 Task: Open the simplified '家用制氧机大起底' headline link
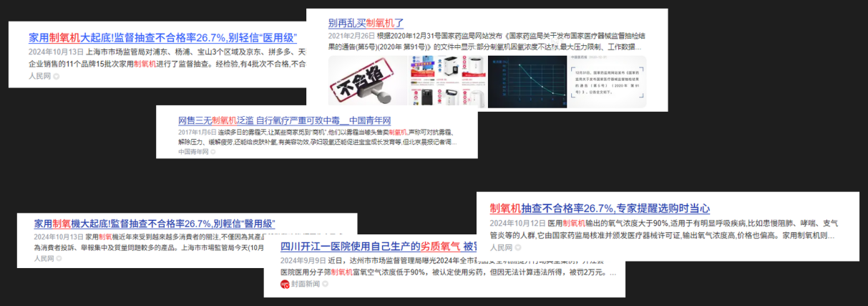point(162,38)
